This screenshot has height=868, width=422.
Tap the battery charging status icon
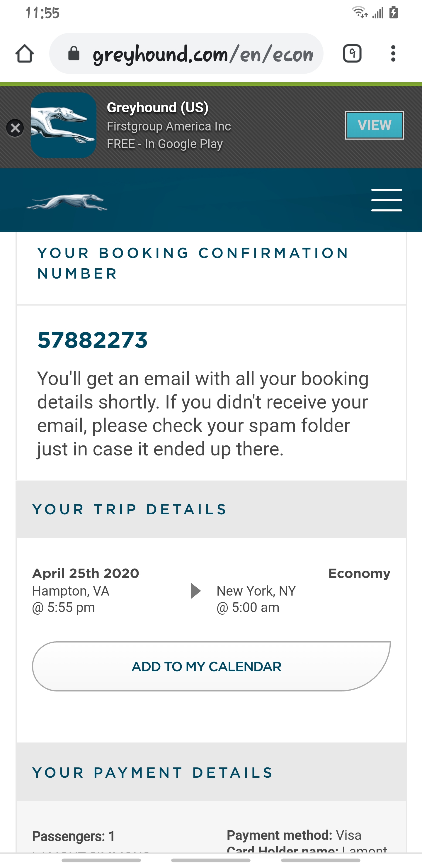(x=394, y=13)
